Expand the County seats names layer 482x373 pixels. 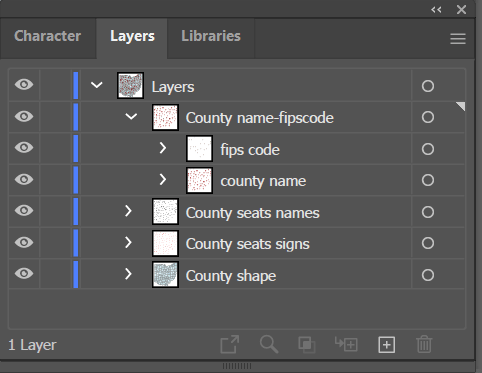click(x=128, y=211)
